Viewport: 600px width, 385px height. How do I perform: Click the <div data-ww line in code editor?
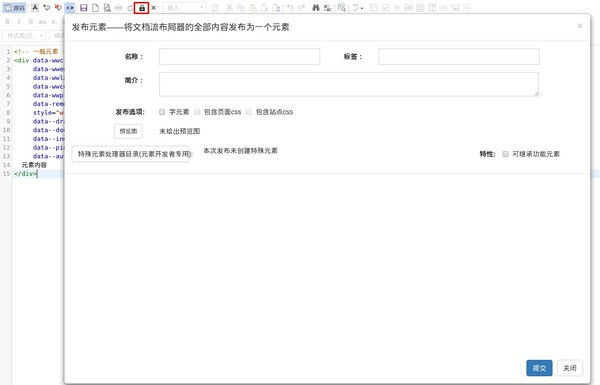[39, 60]
